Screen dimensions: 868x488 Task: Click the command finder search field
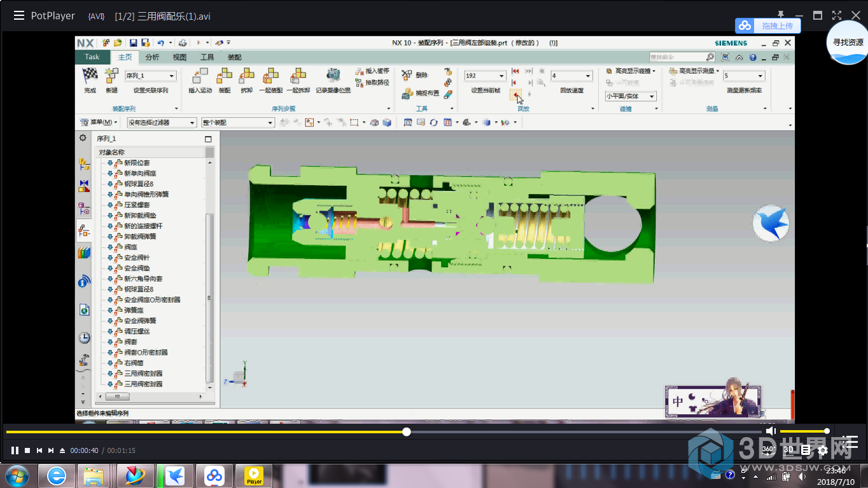point(682,57)
